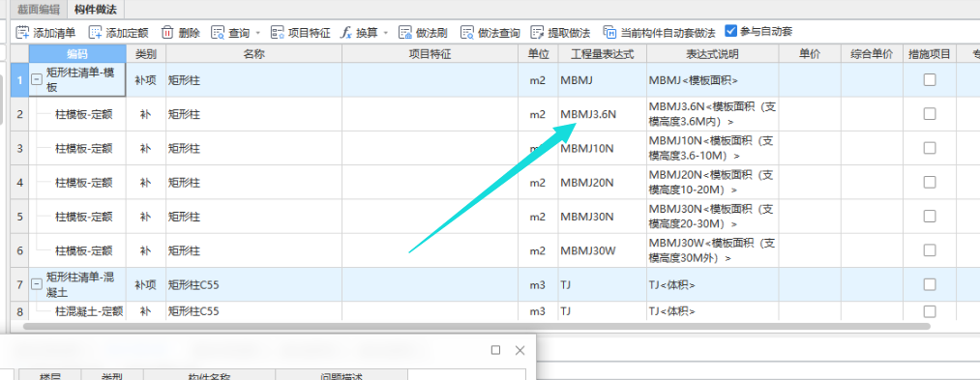Click the 综合单价 column header
Screen dimensions: 980x380
point(872,54)
